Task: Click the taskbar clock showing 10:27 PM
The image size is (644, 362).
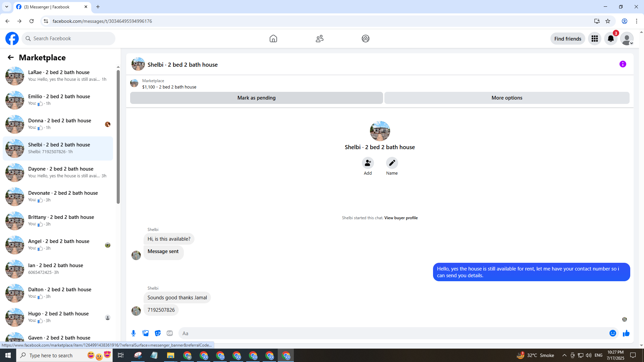Action: tap(615, 355)
